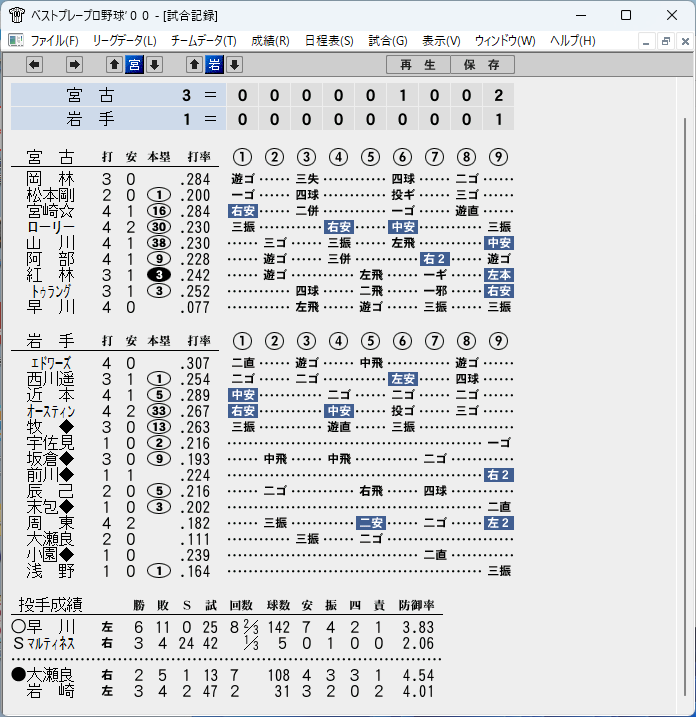Click 早川 batting average .077
Screen dimensions: 696x717
pos(195,307)
